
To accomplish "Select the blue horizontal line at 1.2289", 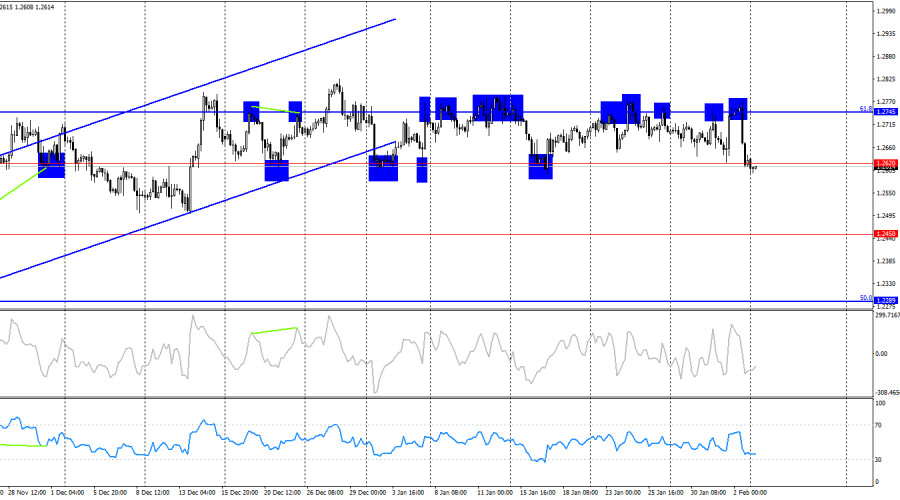I will click(436, 301).
